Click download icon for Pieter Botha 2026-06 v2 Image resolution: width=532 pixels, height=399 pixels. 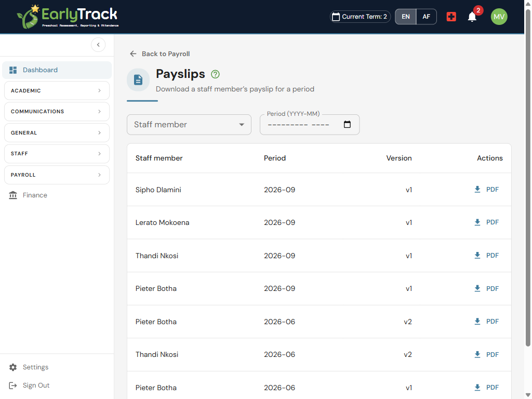[477, 321]
